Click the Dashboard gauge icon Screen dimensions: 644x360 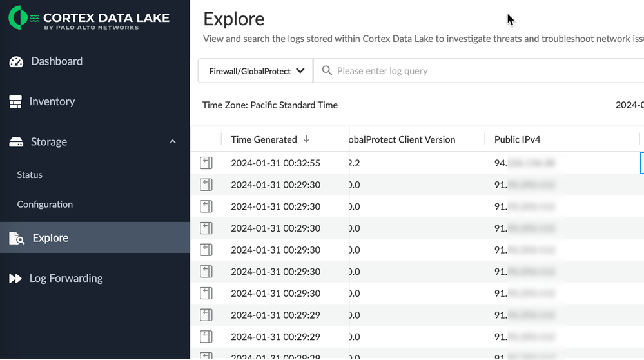[16, 61]
